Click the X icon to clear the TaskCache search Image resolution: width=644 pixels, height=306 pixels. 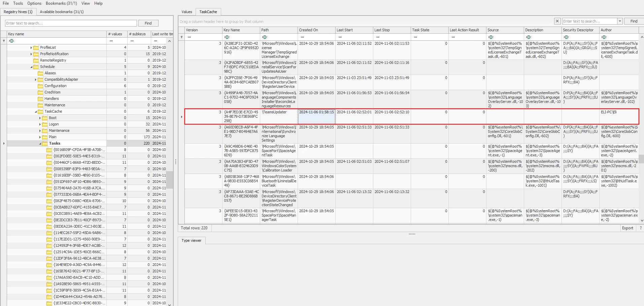[557, 21]
